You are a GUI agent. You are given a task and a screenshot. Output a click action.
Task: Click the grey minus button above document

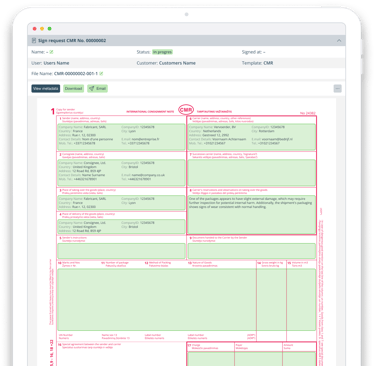[x=338, y=88]
